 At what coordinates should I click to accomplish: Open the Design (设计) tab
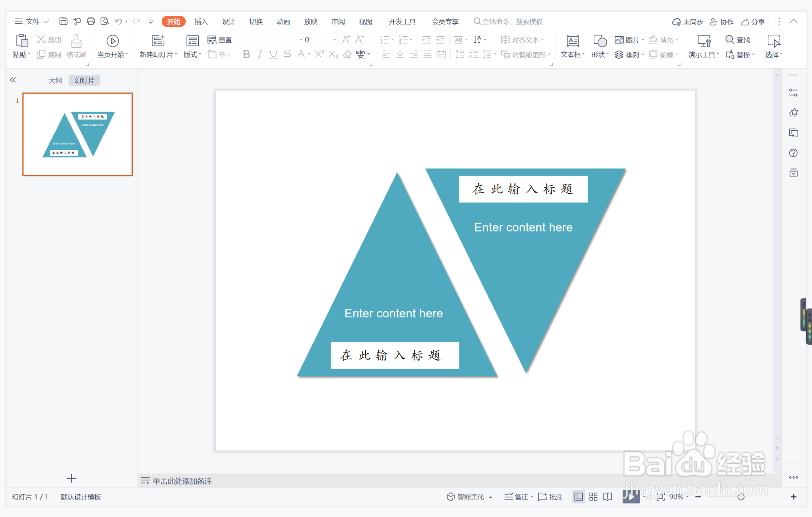pos(228,22)
